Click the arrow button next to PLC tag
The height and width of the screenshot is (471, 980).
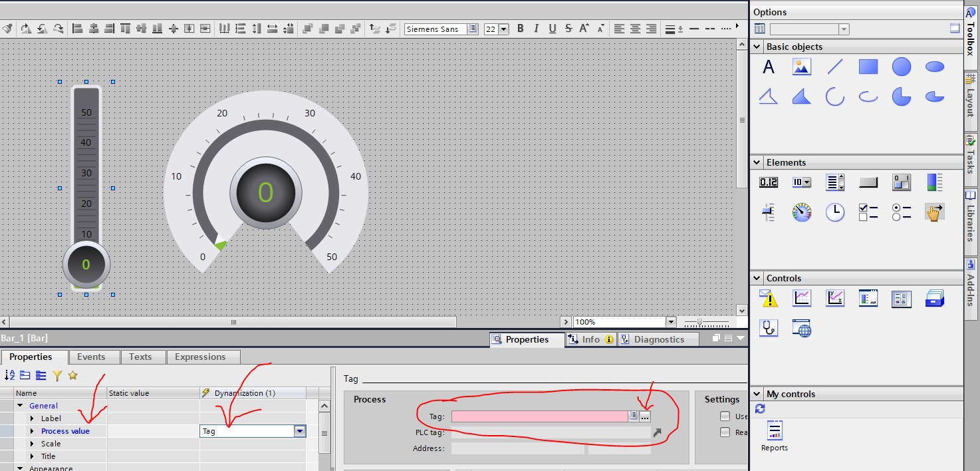pyautogui.click(x=657, y=432)
